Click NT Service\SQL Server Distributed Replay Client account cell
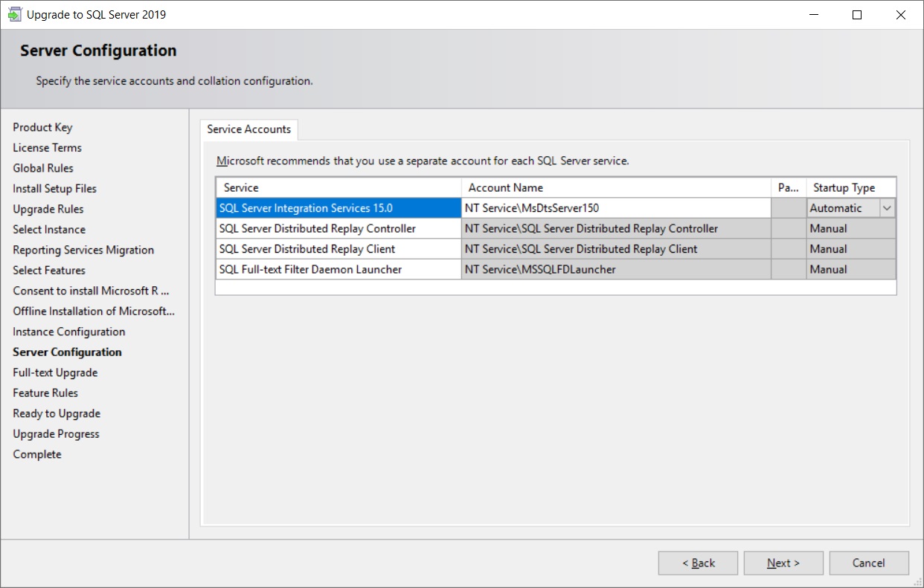 tap(616, 249)
